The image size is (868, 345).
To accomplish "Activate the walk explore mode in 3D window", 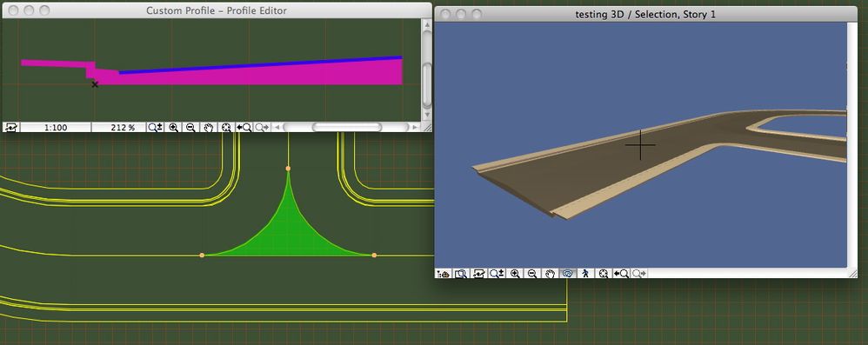I will tap(585, 274).
